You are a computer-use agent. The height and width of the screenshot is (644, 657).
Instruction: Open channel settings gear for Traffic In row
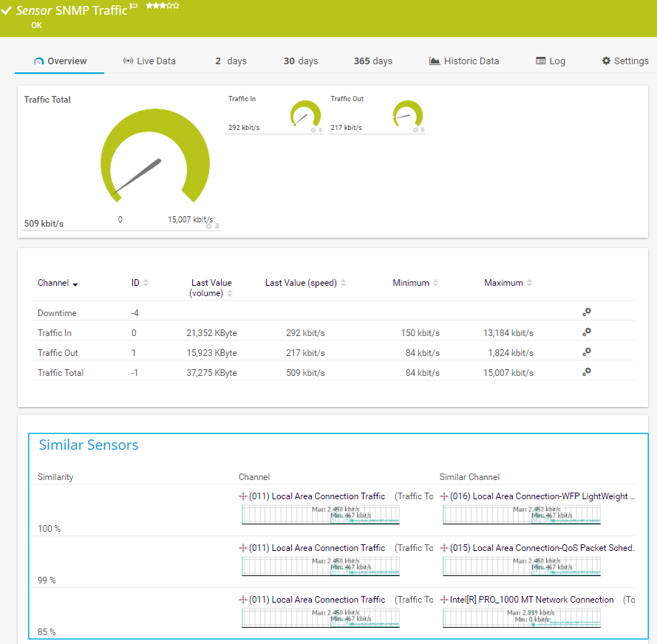tap(586, 332)
